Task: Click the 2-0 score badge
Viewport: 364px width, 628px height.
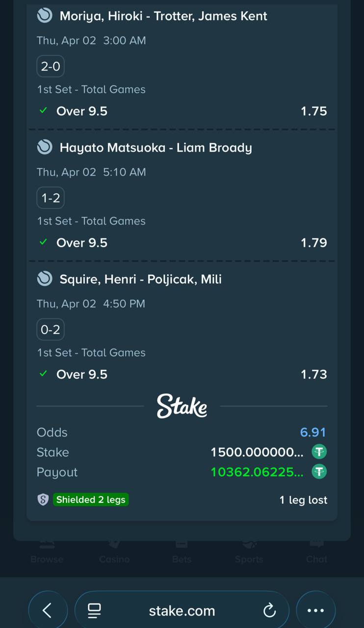Action: (51, 66)
